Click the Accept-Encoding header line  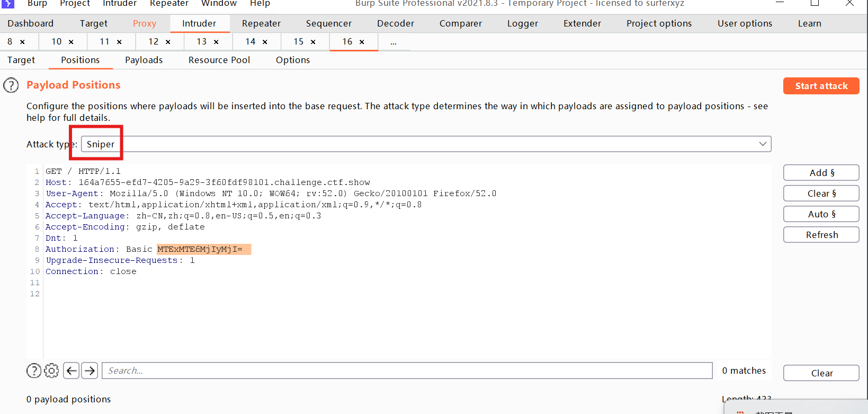[x=125, y=227]
